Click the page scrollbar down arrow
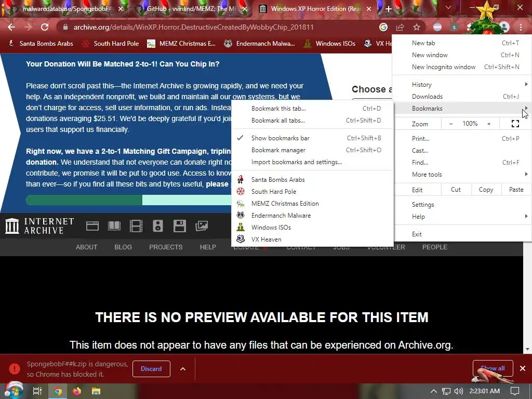This screenshot has height=399, width=532. point(527,349)
